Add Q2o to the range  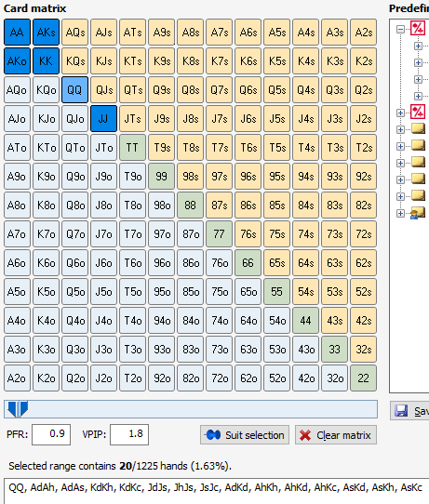tap(75, 378)
